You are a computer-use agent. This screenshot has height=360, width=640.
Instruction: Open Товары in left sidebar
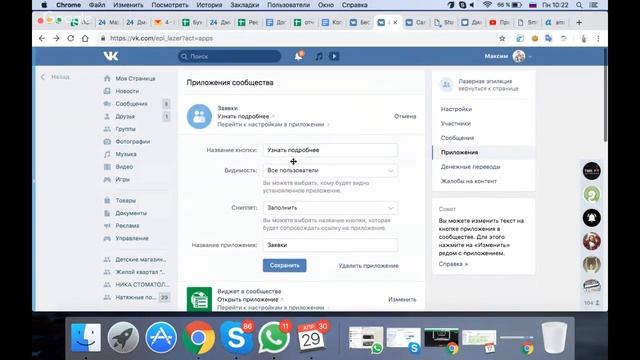pyautogui.click(x=125, y=200)
